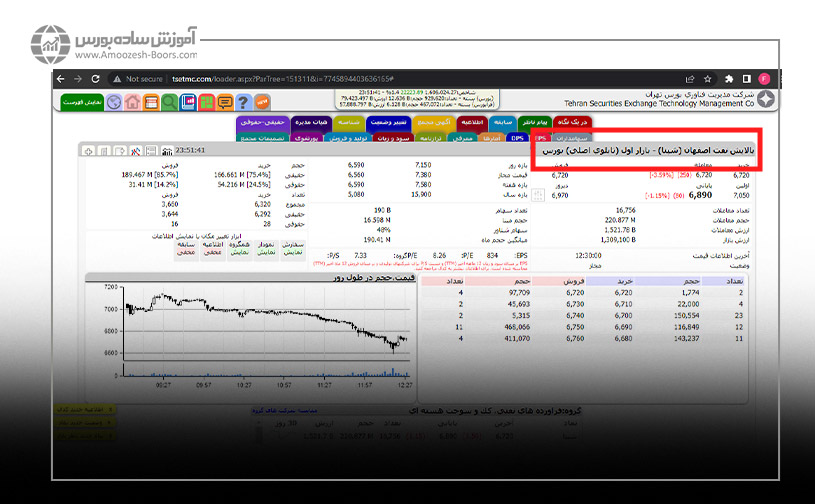Image resolution: width=815 pixels, height=504 pixels.
Task: Click the orange NEW badge icon
Action: pyautogui.click(x=263, y=102)
